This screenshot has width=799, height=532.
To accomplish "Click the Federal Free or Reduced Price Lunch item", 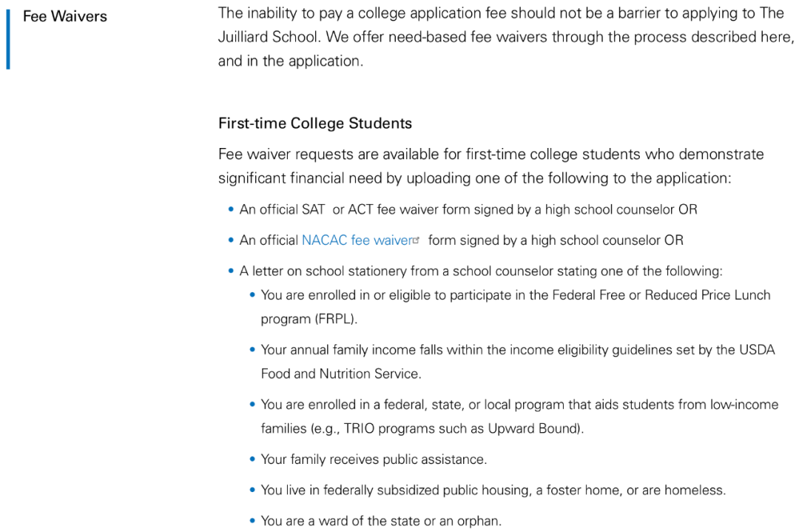I will coord(515,295).
